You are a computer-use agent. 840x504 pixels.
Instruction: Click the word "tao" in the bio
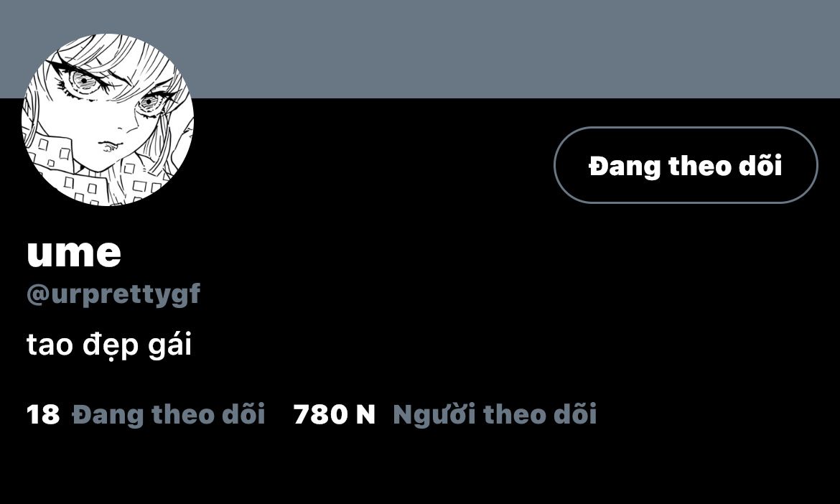(x=50, y=345)
